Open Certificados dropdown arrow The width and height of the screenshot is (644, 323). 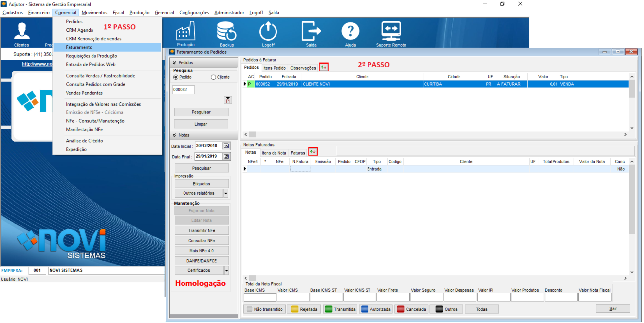tap(226, 271)
